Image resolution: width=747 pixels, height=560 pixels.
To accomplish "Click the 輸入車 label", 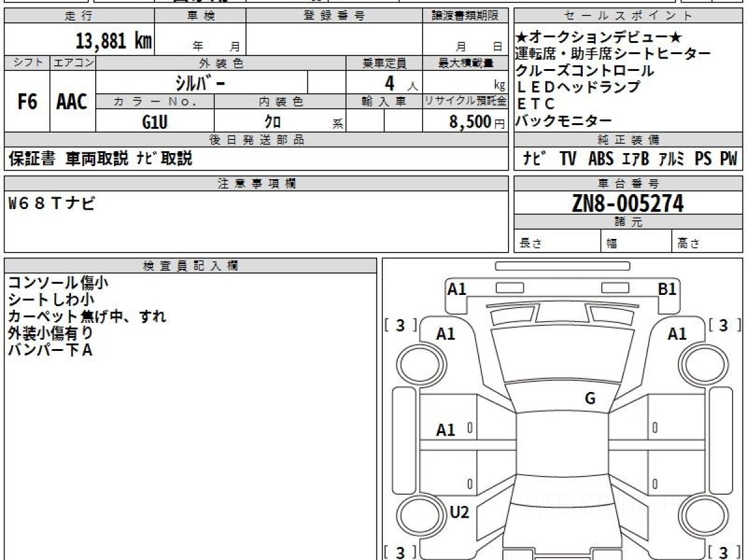I will [x=384, y=102].
